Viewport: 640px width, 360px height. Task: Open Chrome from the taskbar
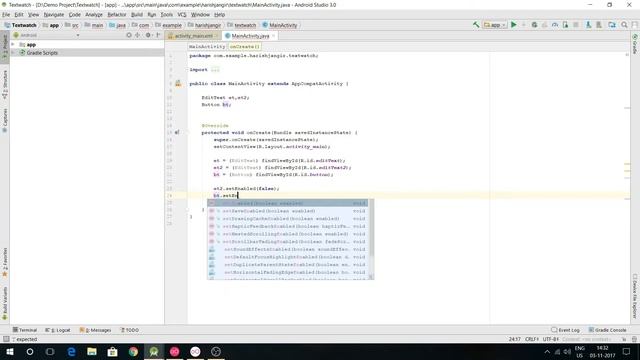pyautogui.click(x=133, y=351)
